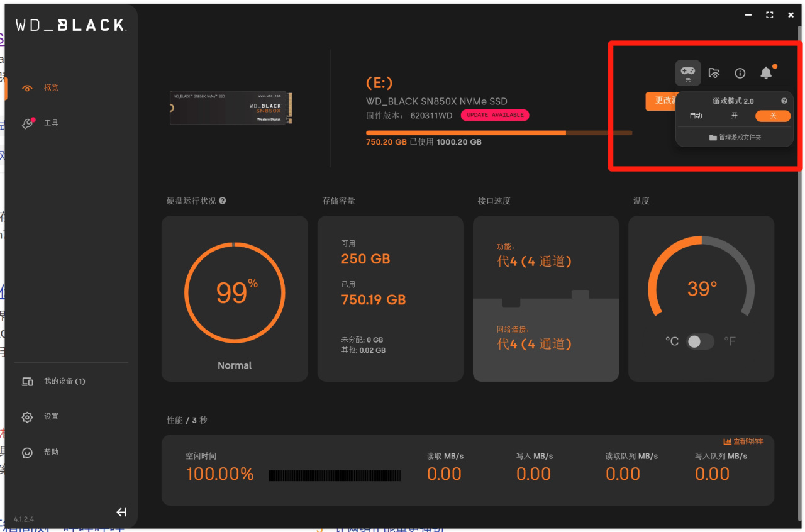805x532 pixels.
Task: Click the 100.00% idle time value
Action: pyautogui.click(x=219, y=474)
